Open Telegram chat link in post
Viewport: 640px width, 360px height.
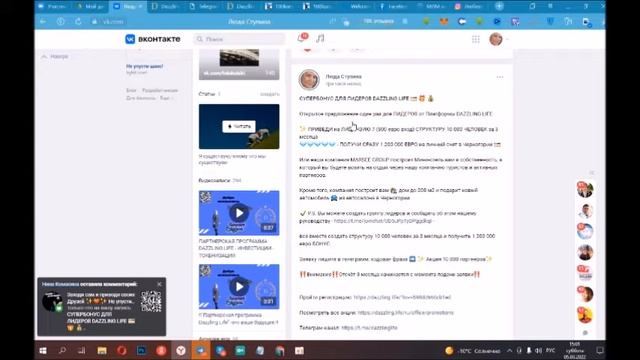click(x=383, y=221)
